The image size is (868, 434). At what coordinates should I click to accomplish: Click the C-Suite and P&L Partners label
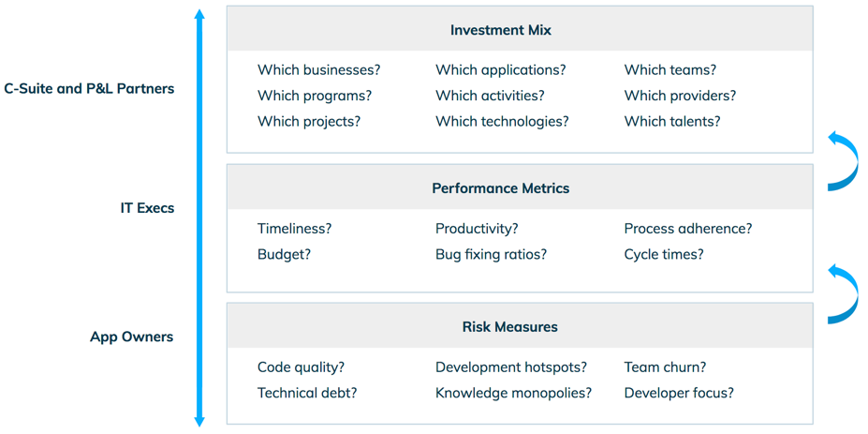coord(89,89)
